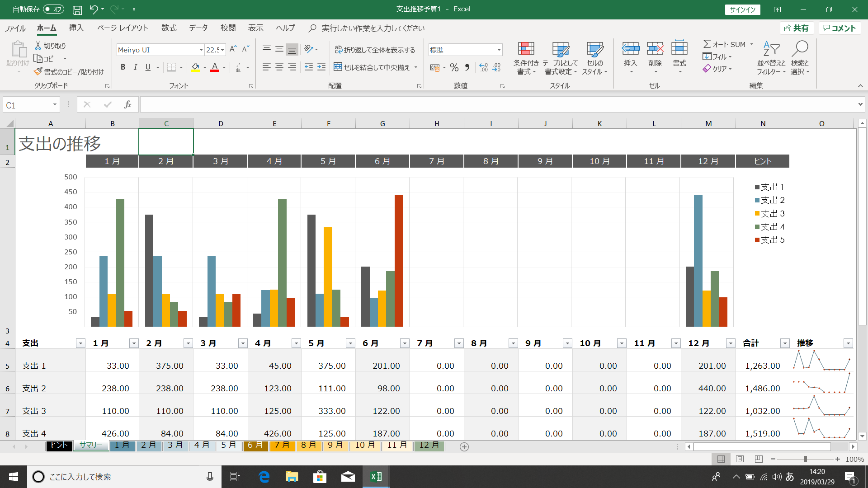This screenshot has height=488, width=868.
Task: Toggle italic formatting
Action: [x=135, y=67]
